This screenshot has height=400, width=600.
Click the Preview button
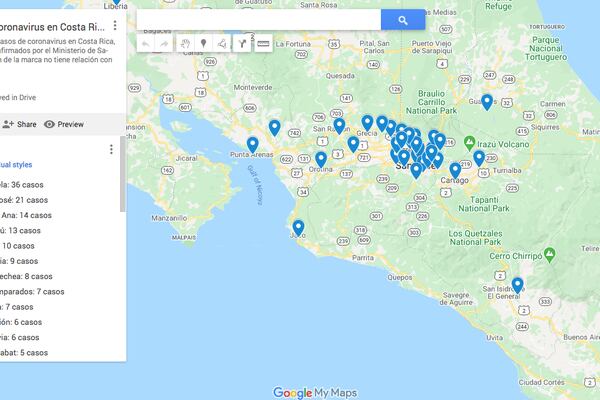(x=64, y=124)
